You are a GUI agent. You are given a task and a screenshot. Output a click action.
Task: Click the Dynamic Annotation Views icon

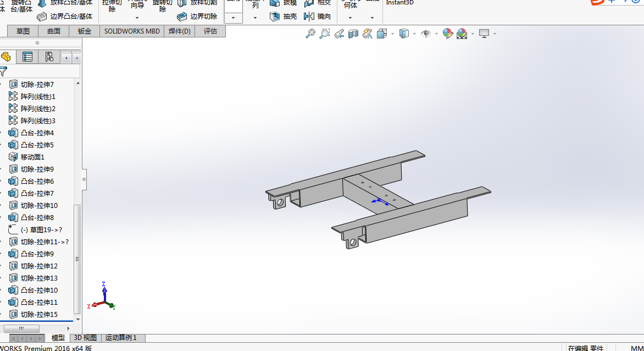click(x=367, y=34)
